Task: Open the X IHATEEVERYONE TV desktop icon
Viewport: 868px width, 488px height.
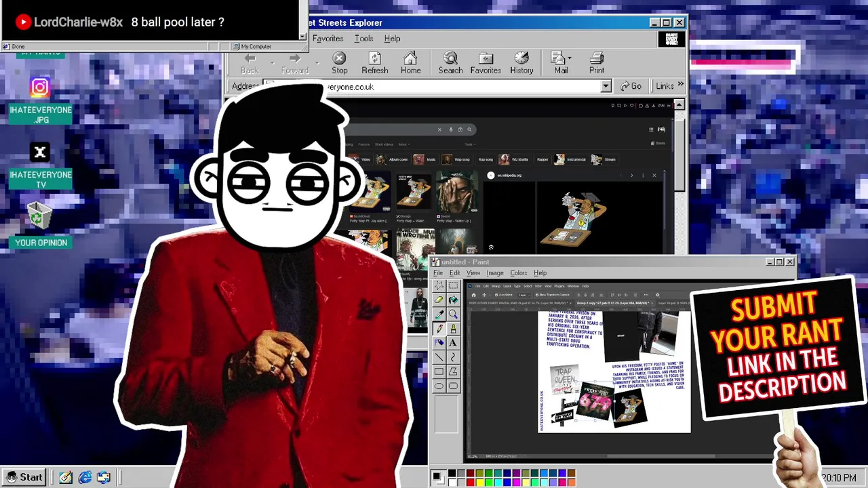Action: [40, 165]
